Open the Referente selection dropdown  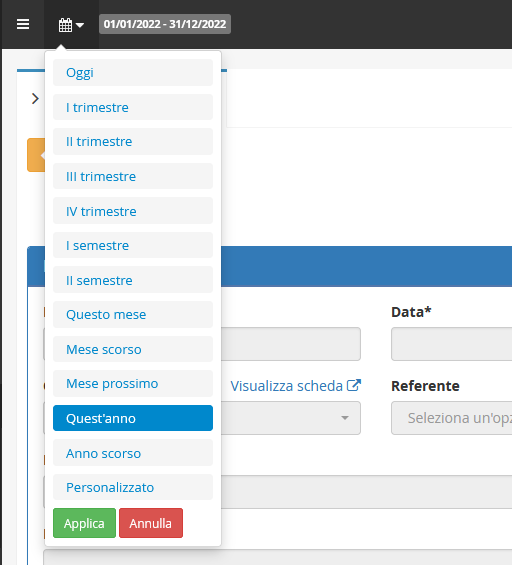452,418
